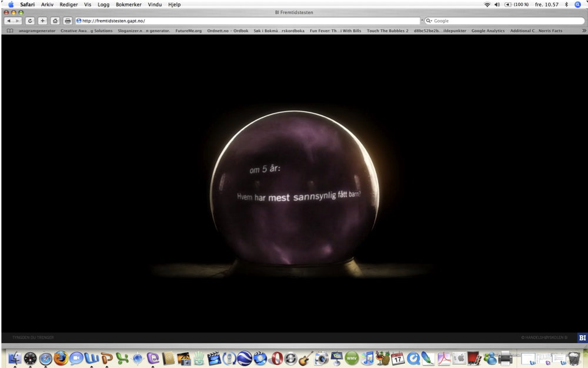Click the BI logo in footer
This screenshot has width=588, height=368.
[582, 337]
